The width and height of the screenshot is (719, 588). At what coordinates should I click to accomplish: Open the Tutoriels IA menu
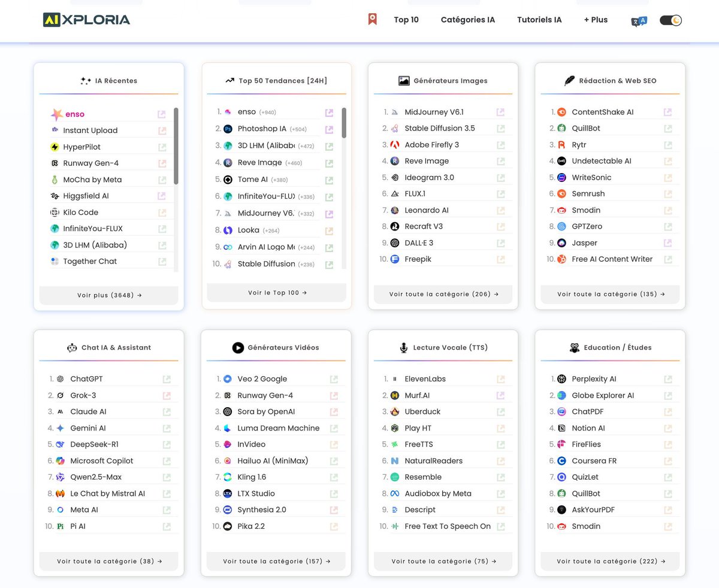coord(539,20)
